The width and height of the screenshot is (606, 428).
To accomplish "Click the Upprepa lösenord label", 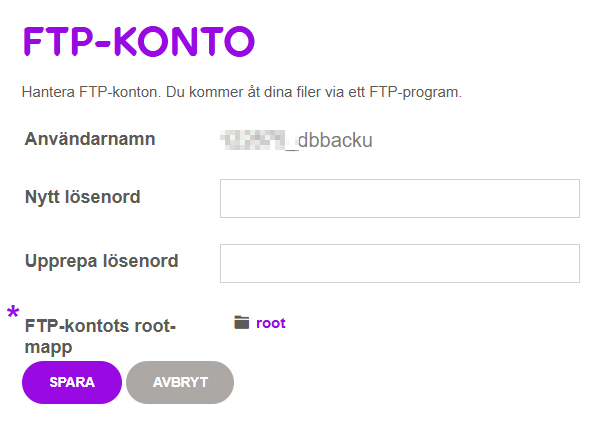I will [x=101, y=262].
